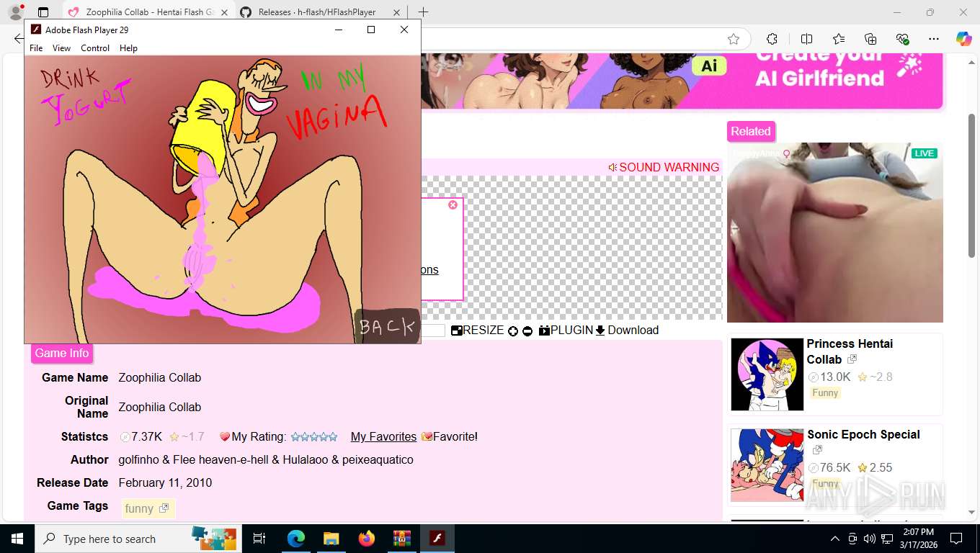Open the volume control in system tray
Viewport: 980px width, 553px height.
pos(869,539)
